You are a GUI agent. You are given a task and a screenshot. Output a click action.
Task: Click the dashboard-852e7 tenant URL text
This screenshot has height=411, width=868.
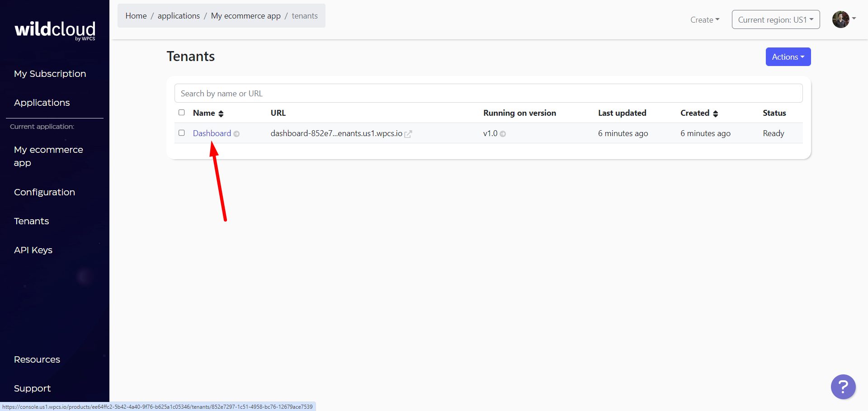[x=336, y=133]
